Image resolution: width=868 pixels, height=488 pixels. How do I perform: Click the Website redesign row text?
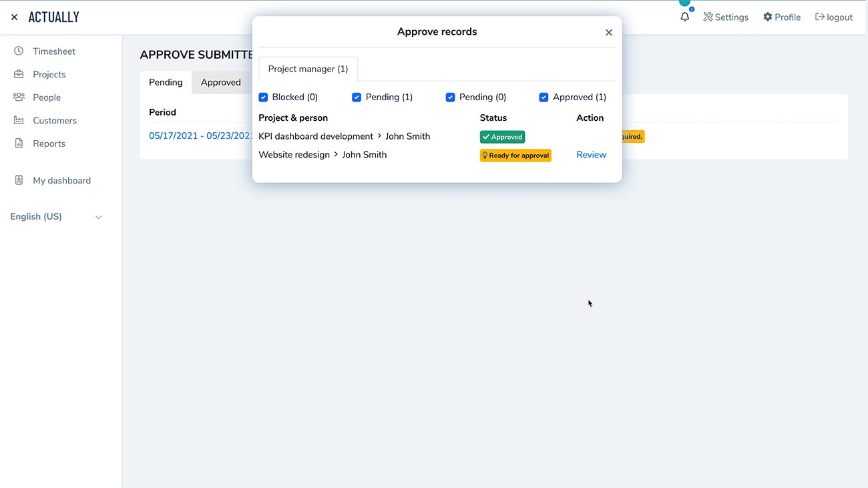click(294, 155)
